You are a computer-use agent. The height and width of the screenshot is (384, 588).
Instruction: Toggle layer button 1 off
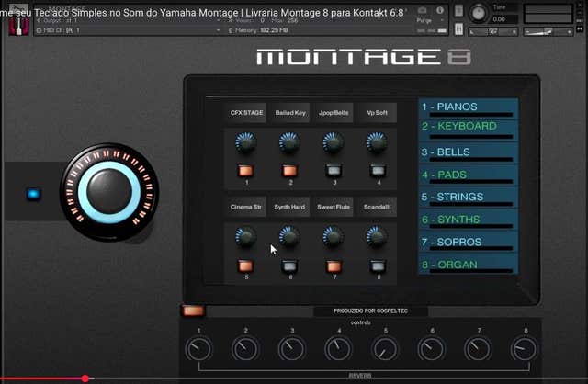[245, 170]
